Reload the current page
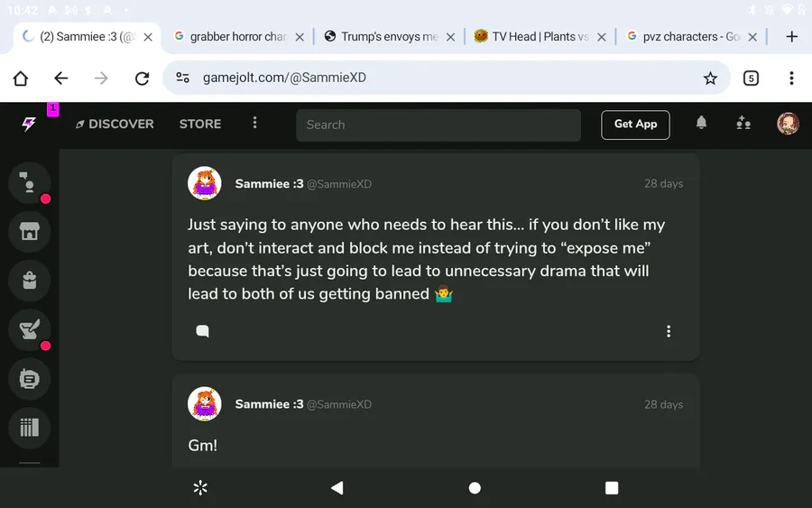The width and height of the screenshot is (812, 508). point(142,79)
